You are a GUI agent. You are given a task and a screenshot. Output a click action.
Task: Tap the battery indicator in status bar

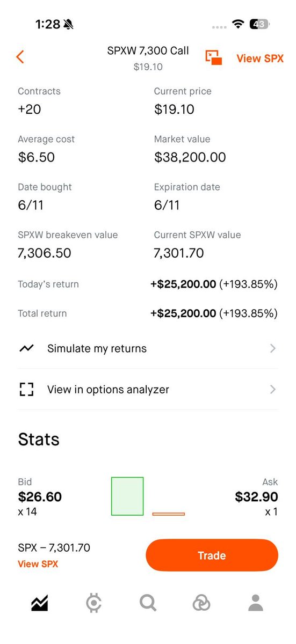pyautogui.click(x=260, y=24)
